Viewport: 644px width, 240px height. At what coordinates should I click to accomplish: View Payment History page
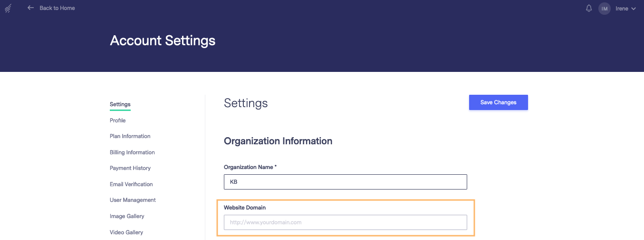tap(130, 168)
